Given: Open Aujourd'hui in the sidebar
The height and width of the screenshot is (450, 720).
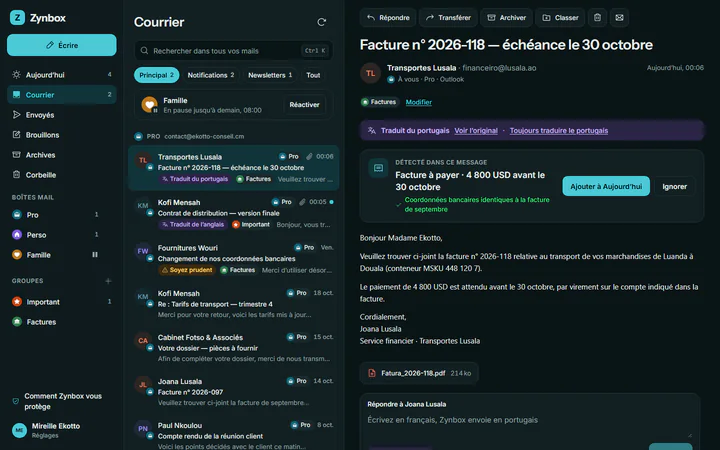Looking at the screenshot, I should click(62, 75).
